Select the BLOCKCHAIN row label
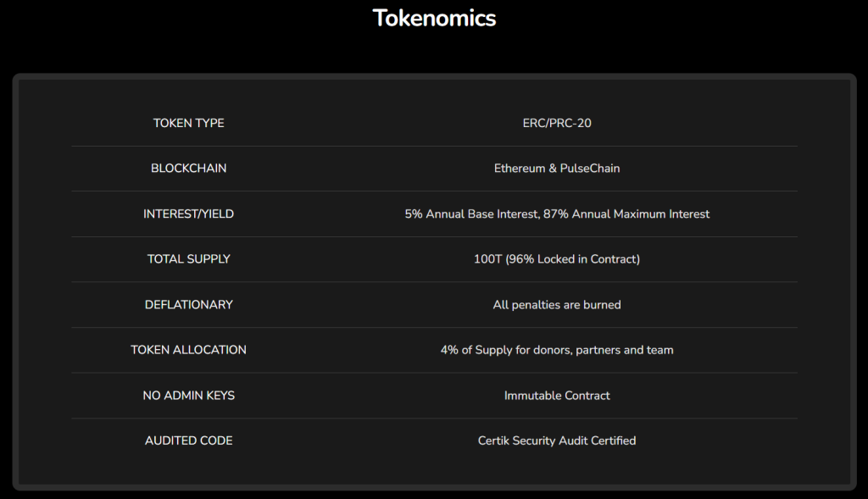Viewport: 868px width, 499px height. pos(189,169)
